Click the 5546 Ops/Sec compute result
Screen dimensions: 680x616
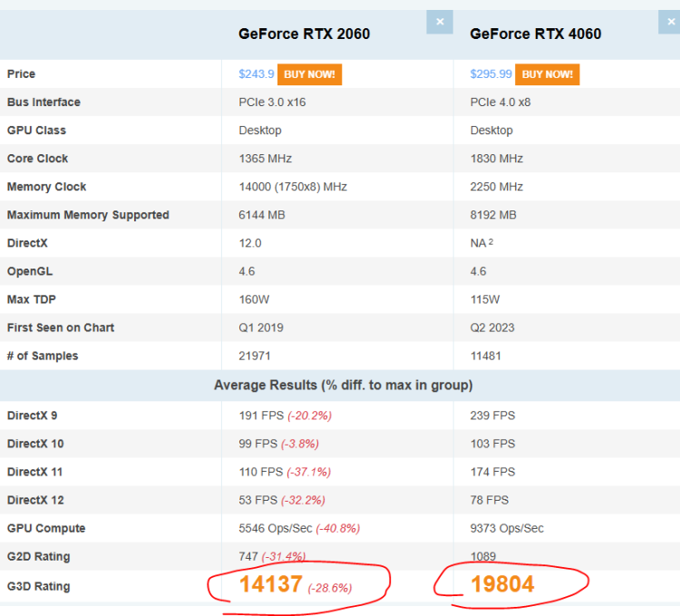pyautogui.click(x=276, y=528)
